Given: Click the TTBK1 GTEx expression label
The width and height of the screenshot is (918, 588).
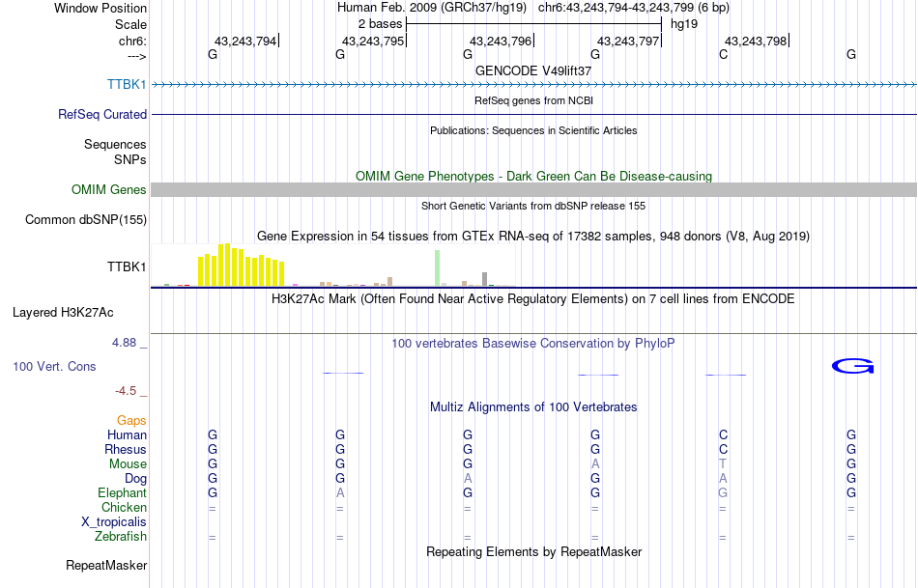Looking at the screenshot, I should [x=127, y=266].
